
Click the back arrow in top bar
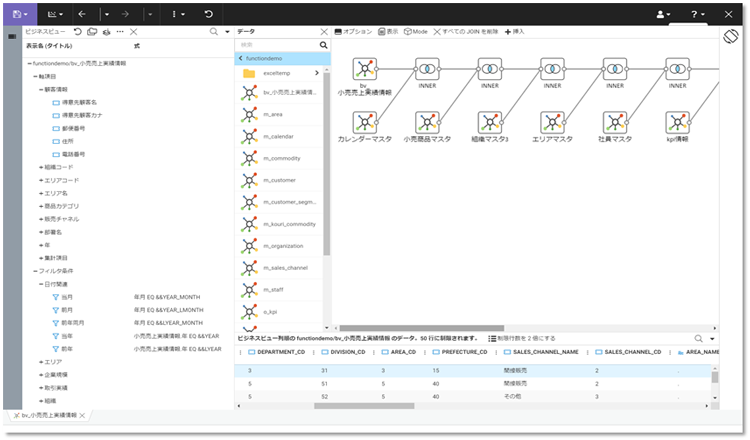(82, 14)
